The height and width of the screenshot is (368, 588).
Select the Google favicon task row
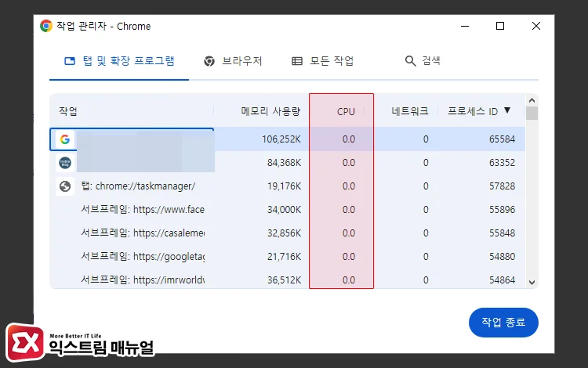[x=287, y=139]
